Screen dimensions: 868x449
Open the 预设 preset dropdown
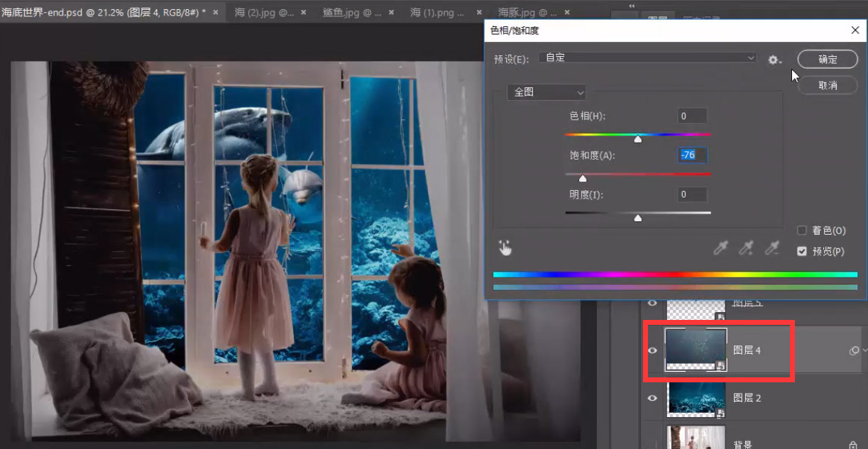(x=647, y=57)
